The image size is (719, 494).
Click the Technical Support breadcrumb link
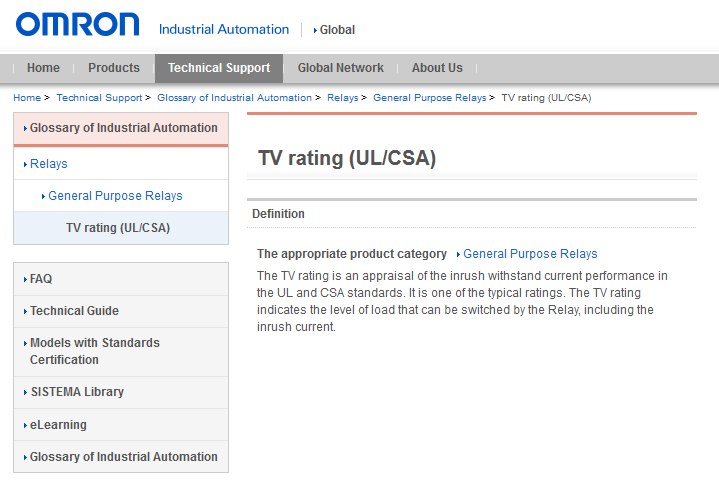point(99,98)
